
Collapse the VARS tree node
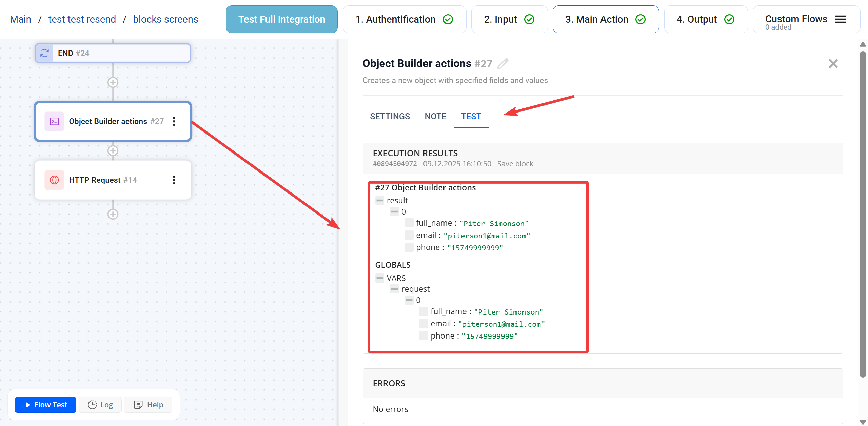[379, 278]
